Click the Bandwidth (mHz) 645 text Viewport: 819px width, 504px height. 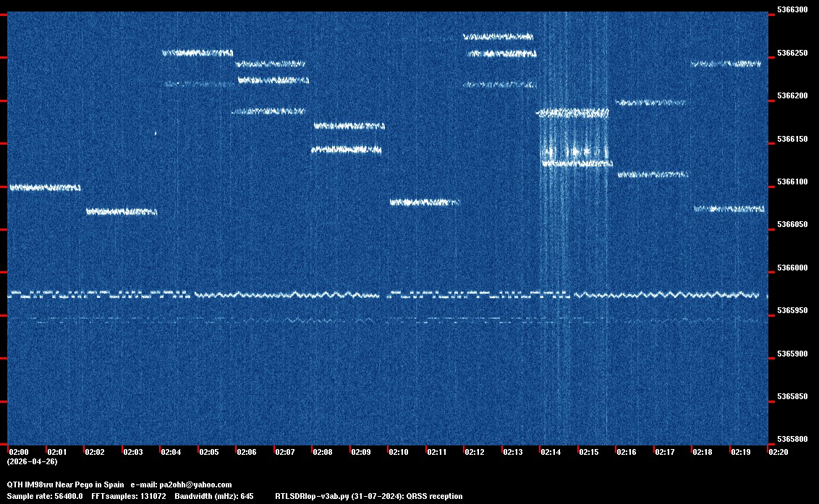[214, 496]
